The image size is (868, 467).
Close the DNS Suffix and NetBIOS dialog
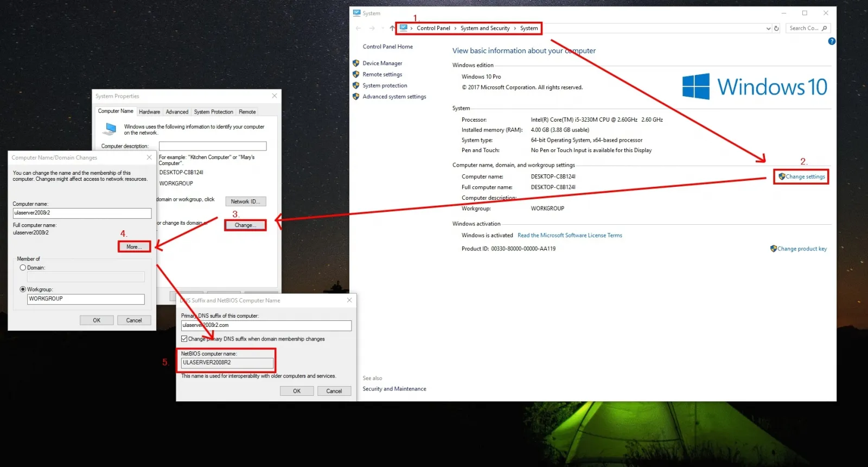tap(349, 300)
